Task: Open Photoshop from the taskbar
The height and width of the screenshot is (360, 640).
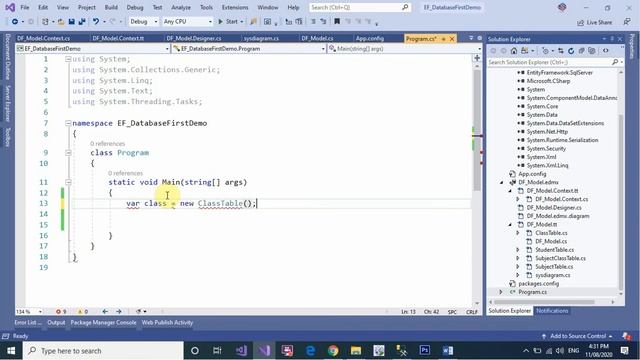Action: pos(424,350)
